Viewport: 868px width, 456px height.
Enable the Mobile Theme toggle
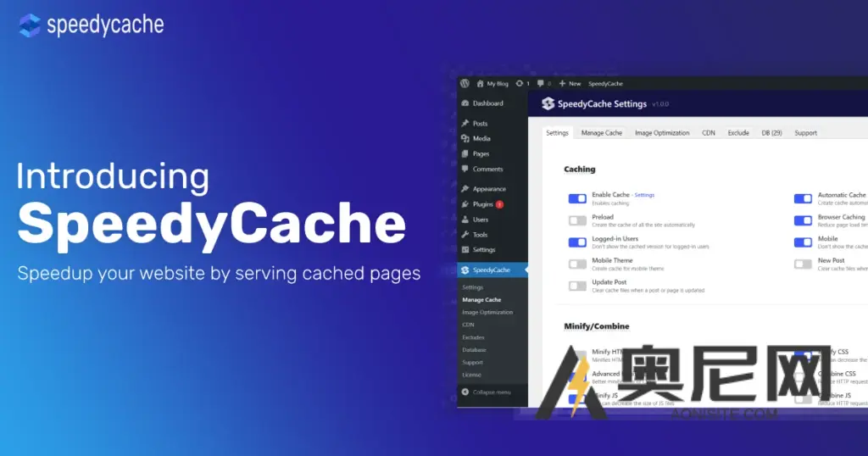(577, 264)
